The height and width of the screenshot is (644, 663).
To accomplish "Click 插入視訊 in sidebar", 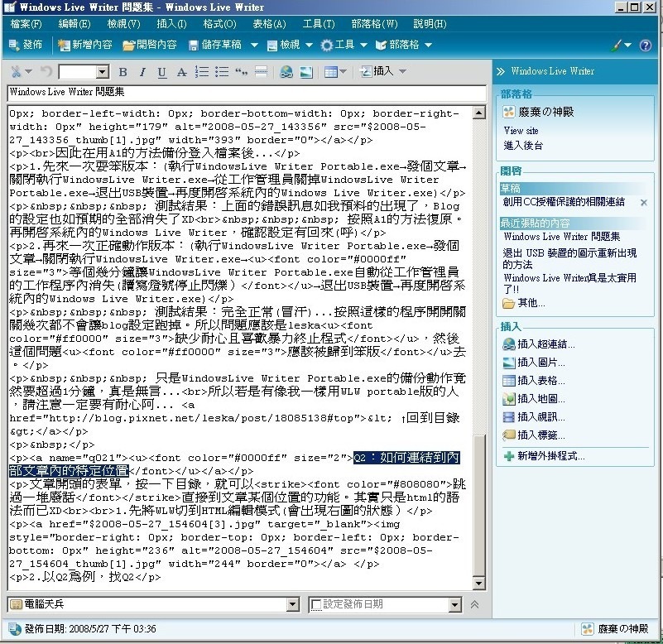I will 534,417.
